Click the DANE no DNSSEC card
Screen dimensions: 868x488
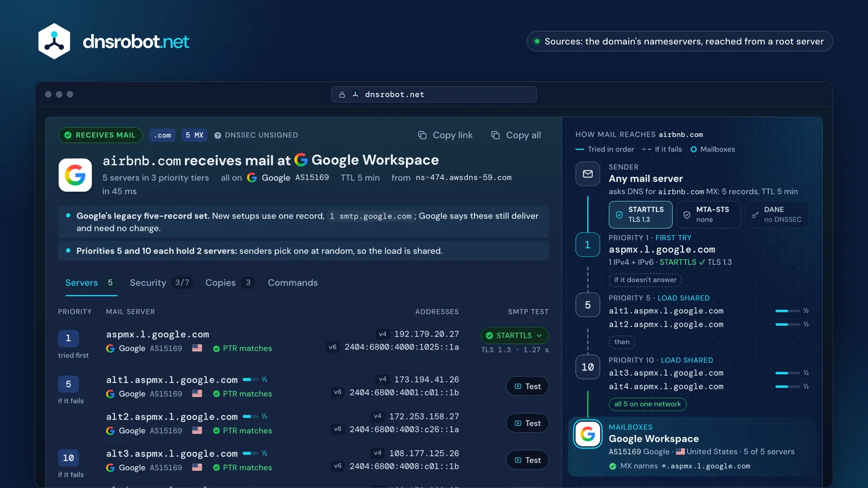[x=776, y=215]
